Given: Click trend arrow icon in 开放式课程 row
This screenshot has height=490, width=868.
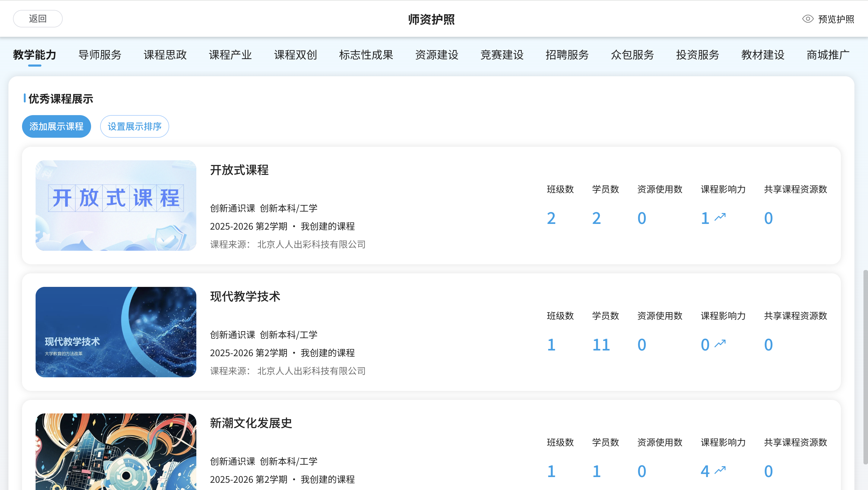Looking at the screenshot, I should tap(720, 217).
